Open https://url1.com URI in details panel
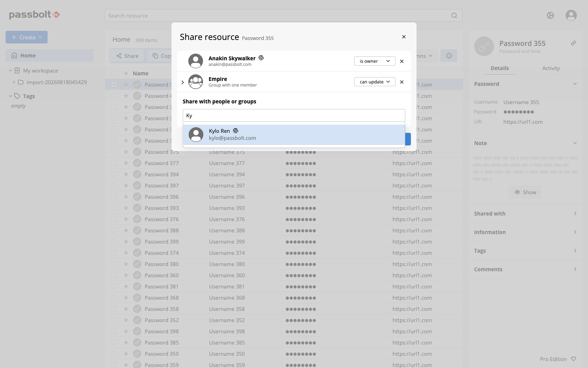Screen dimensions: 588x368 523,122
